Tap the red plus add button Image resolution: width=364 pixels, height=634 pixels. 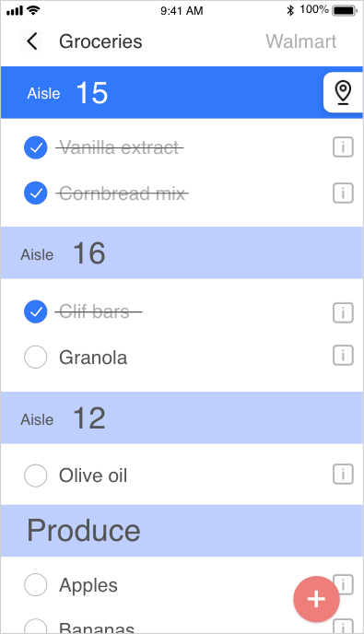point(316,599)
